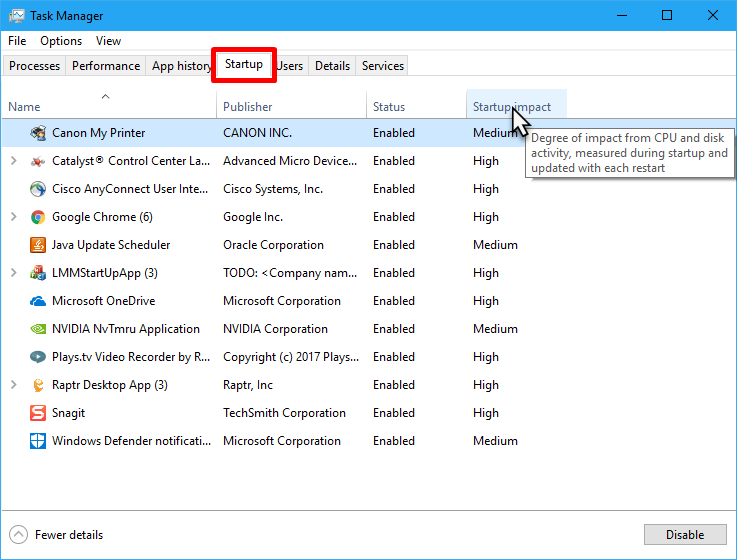This screenshot has height=560, width=737.
Task: Expand the Raptr Desktop App group
Action: [14, 385]
